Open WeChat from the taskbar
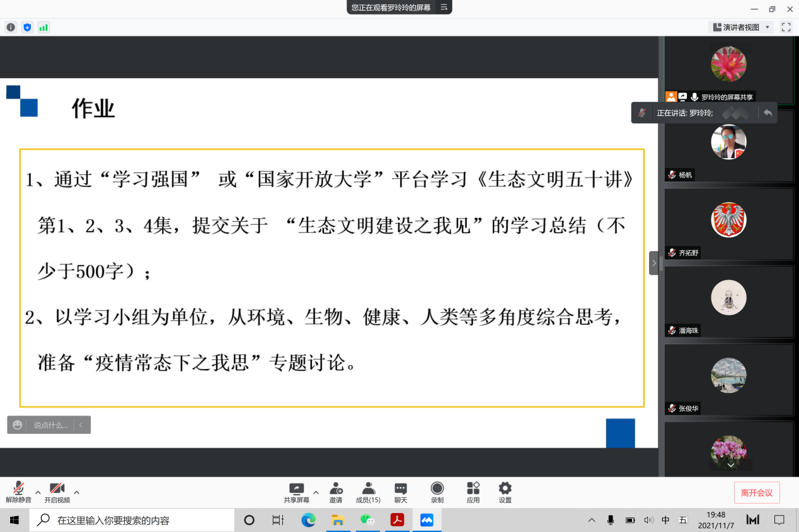 coord(367,520)
